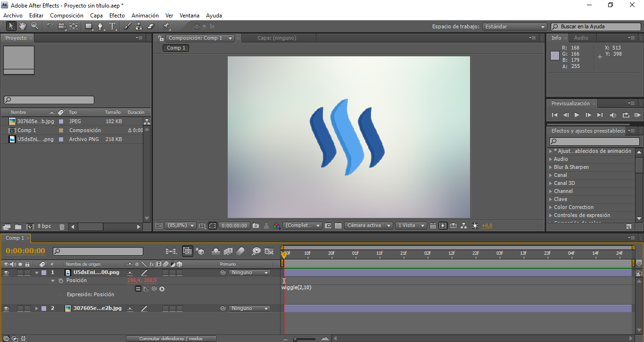The height and width of the screenshot is (342, 644).
Task: Toggle the Position stopwatch
Action: (x=61, y=281)
